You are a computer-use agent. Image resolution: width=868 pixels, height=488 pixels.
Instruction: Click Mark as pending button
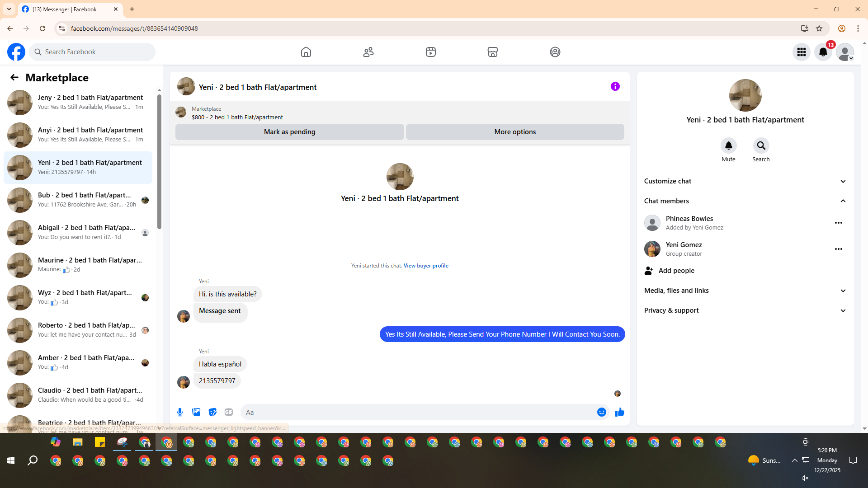pyautogui.click(x=289, y=132)
